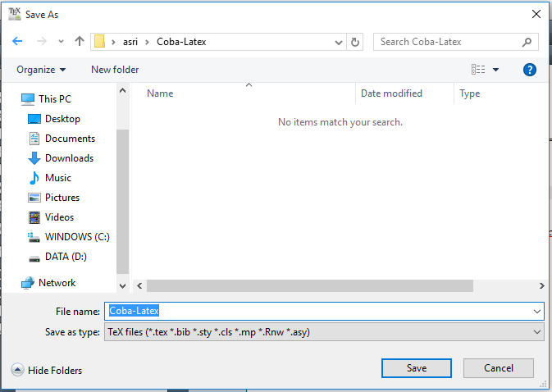Open Documents in navigation pane
The image size is (552, 392).
coord(62,139)
